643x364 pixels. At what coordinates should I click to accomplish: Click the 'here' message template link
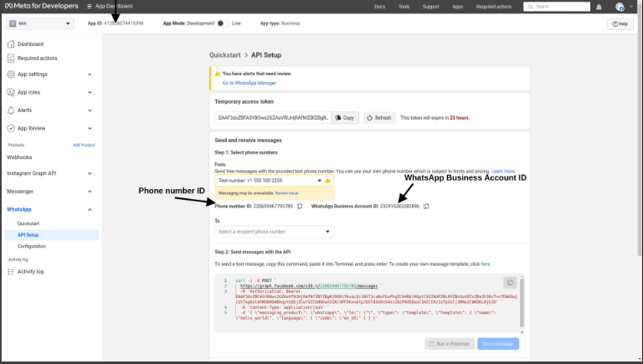click(x=486, y=264)
